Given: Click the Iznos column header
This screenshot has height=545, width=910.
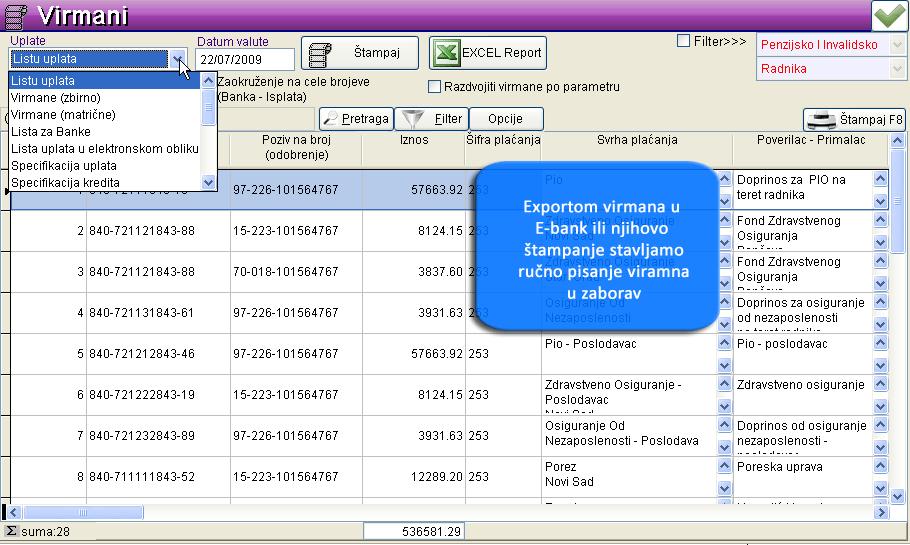Looking at the screenshot, I should [414, 141].
